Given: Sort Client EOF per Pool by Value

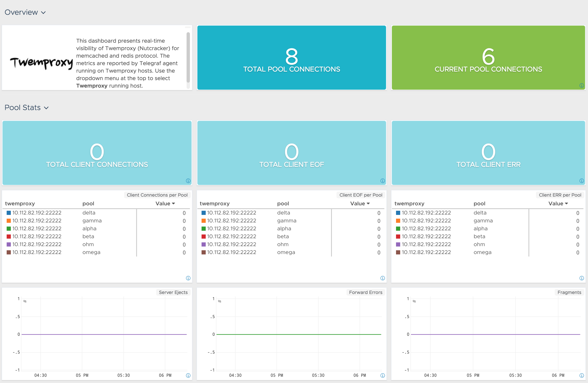Looking at the screenshot, I should [360, 204].
